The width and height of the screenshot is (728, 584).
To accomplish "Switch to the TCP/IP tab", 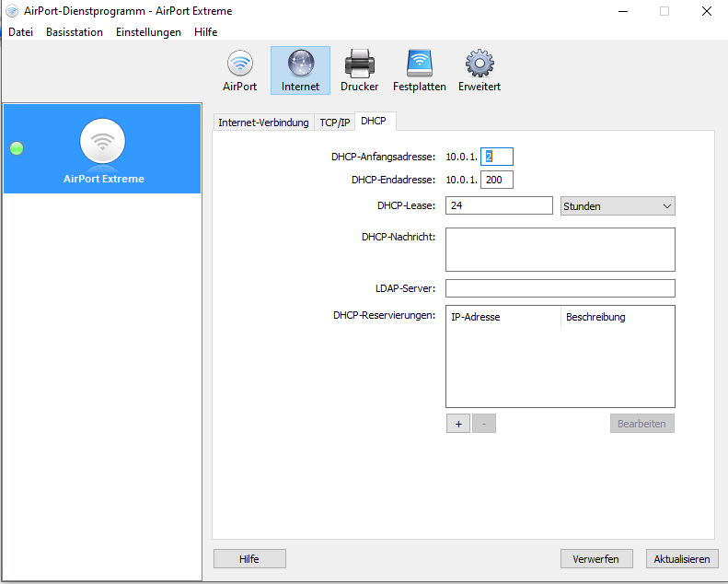I will pos(335,123).
